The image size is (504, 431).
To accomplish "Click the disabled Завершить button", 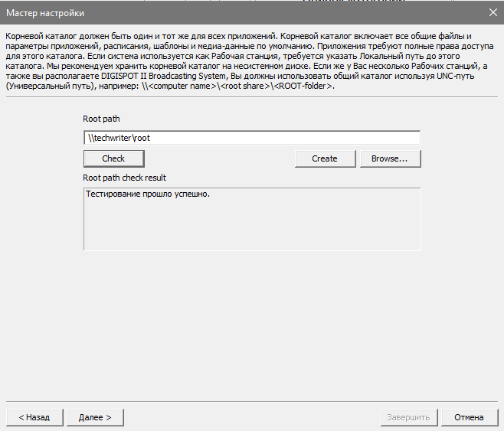I will click(x=408, y=417).
